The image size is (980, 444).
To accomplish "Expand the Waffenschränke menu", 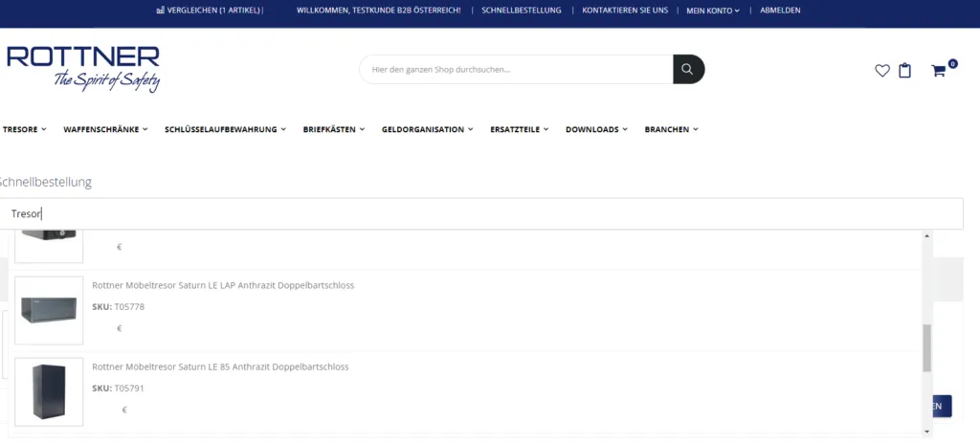I will (105, 129).
